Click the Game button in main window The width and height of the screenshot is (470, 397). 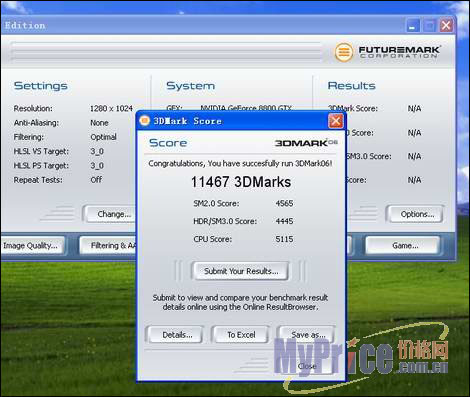(403, 246)
